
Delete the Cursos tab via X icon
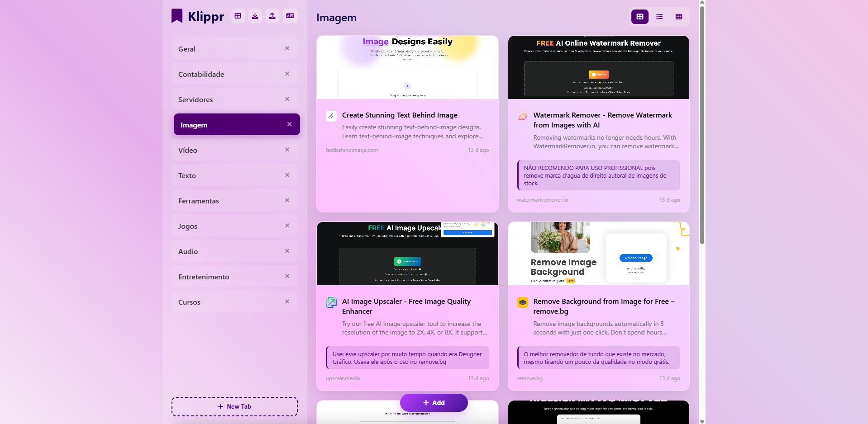pos(287,302)
